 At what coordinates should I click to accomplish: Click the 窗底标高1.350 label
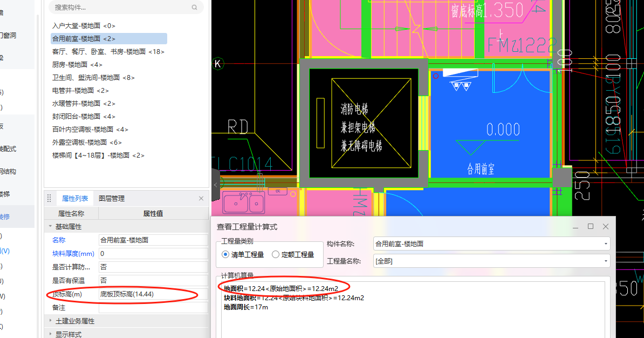(488, 10)
